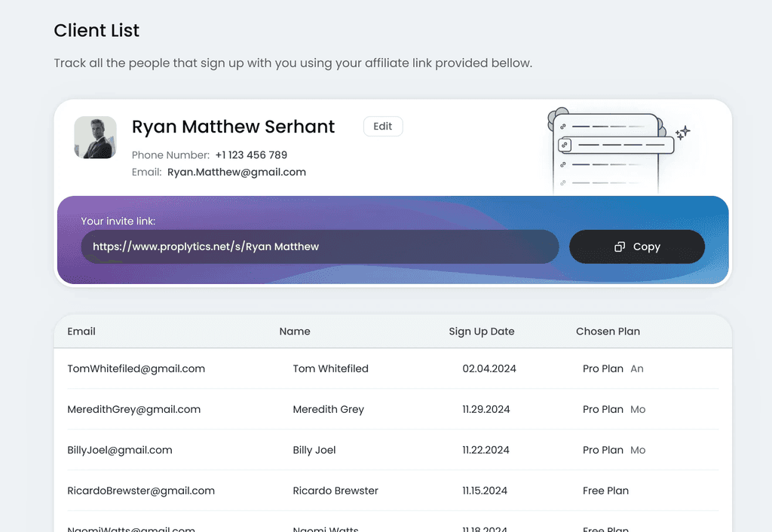The image size is (772, 532).
Task: Click the 11.29.2024 sign up date
Action: pyautogui.click(x=486, y=409)
